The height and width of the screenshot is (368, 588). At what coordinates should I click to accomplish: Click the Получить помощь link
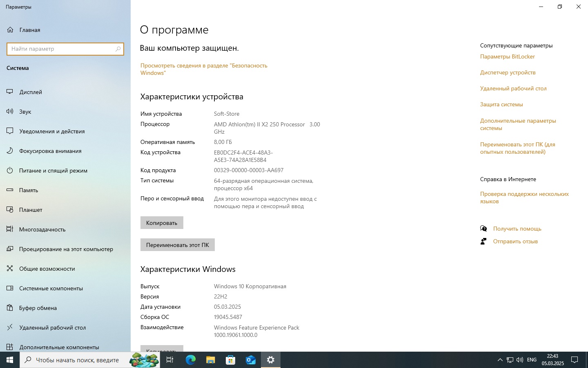tap(517, 229)
